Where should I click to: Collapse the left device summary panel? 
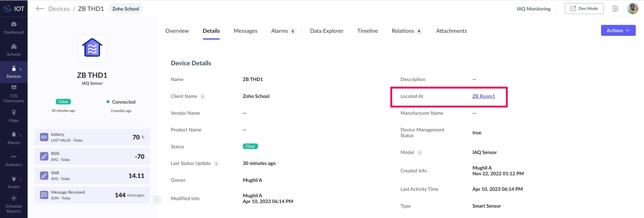pyautogui.click(x=157, y=200)
